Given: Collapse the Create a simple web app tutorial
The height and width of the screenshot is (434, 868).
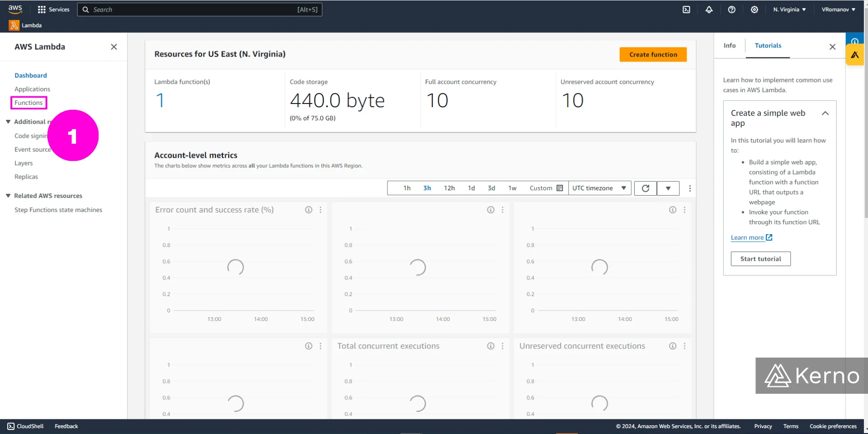Looking at the screenshot, I should tap(825, 113).
